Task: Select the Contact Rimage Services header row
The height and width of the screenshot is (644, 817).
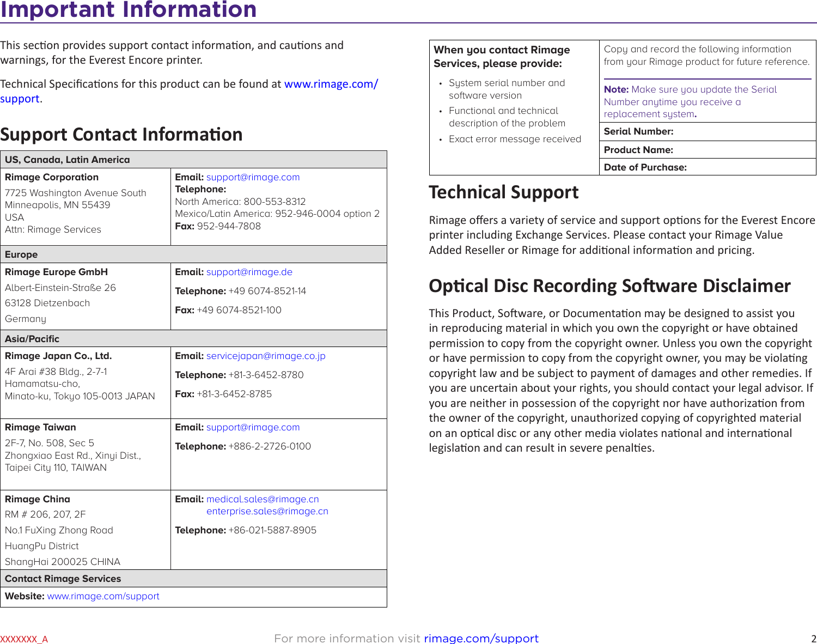Action: pos(193,579)
